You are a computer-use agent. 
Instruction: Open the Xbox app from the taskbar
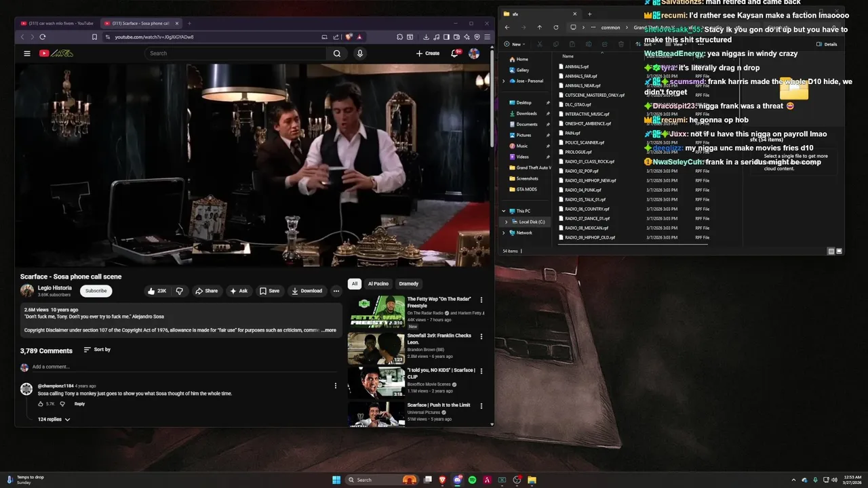tap(502, 480)
